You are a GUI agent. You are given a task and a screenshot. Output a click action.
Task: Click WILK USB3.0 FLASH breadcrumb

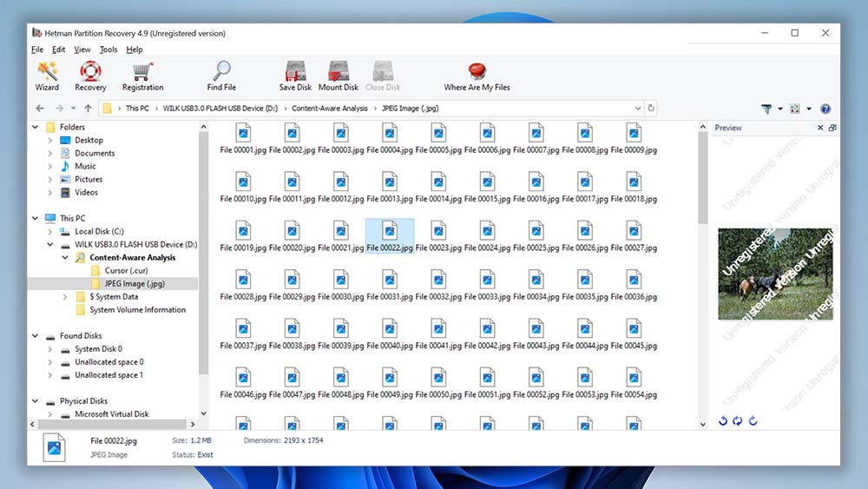(220, 109)
